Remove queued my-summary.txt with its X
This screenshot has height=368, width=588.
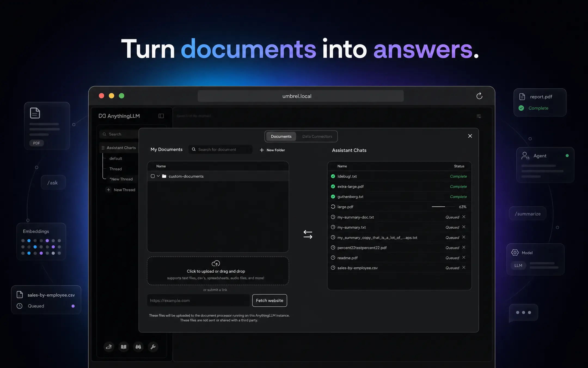pyautogui.click(x=464, y=227)
